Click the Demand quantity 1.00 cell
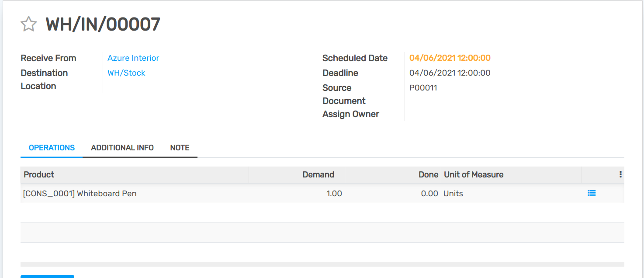 (x=334, y=194)
